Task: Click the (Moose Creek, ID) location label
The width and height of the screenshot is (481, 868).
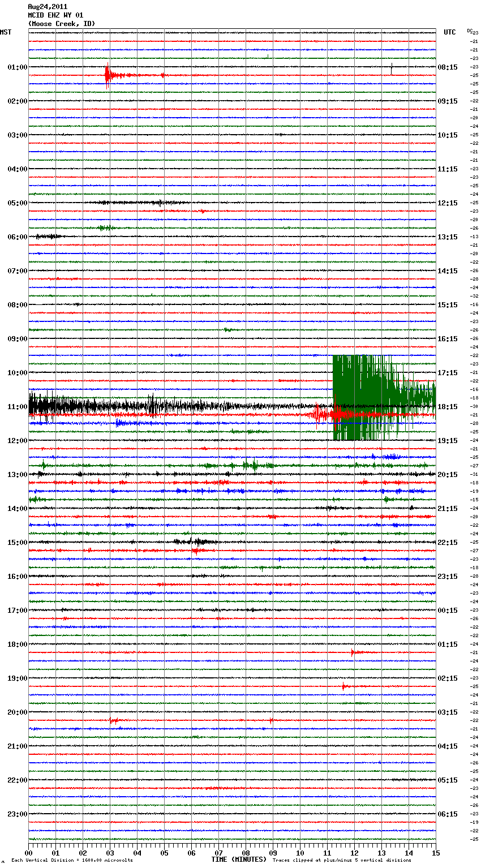Action: click(x=62, y=24)
